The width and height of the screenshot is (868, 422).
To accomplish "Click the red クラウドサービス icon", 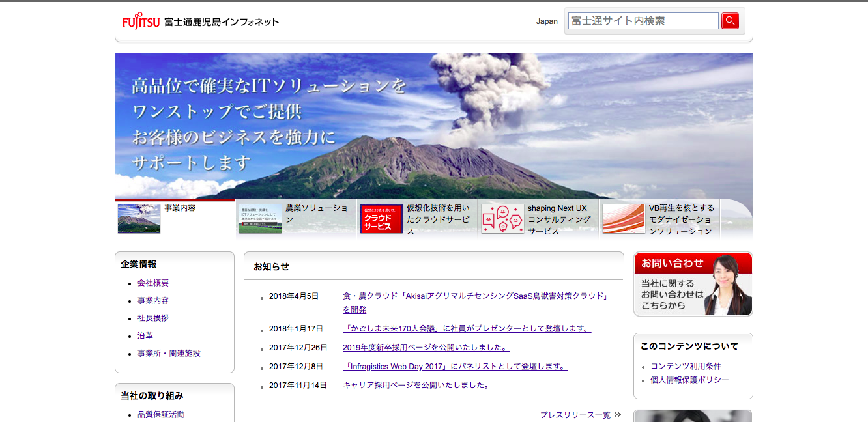I will [381, 219].
